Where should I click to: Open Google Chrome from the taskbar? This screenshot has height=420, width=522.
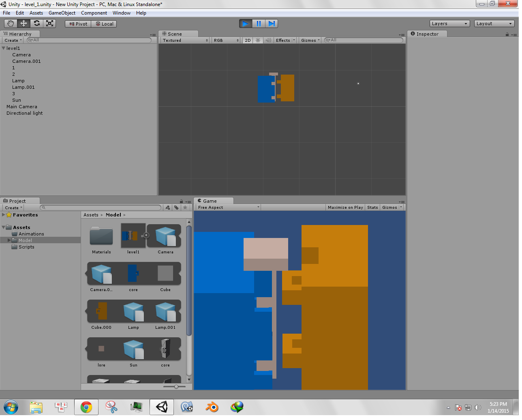(x=86, y=407)
